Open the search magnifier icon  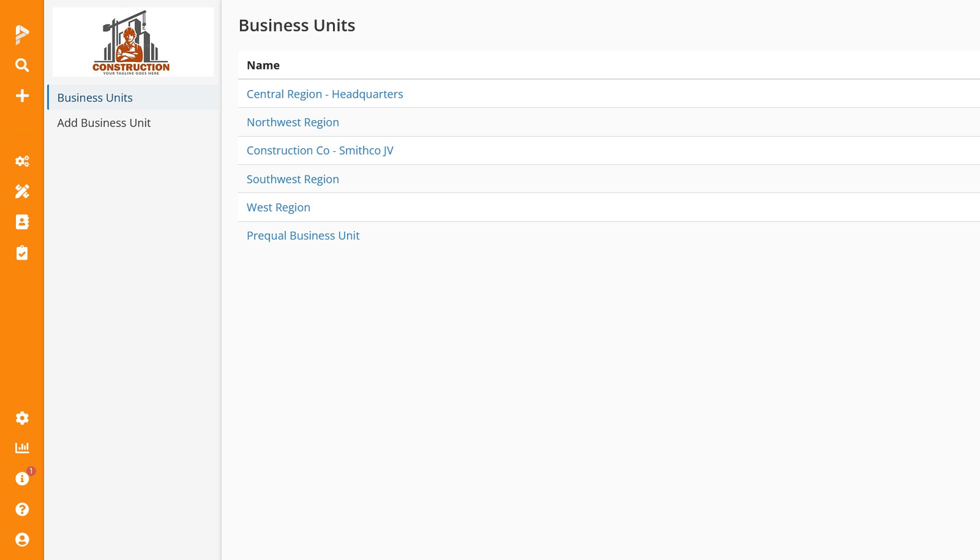(x=22, y=65)
